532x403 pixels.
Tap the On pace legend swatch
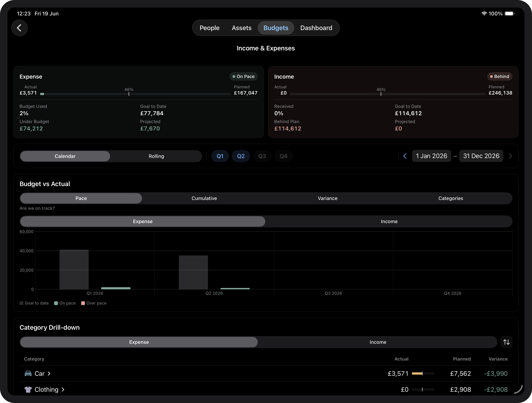pyautogui.click(x=56, y=303)
